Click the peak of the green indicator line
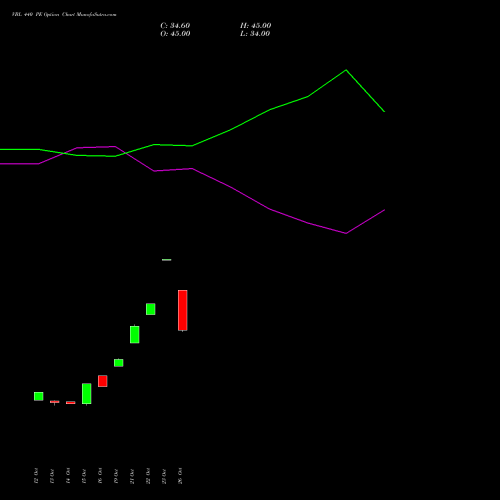This screenshot has height=500, width=500. click(x=346, y=70)
